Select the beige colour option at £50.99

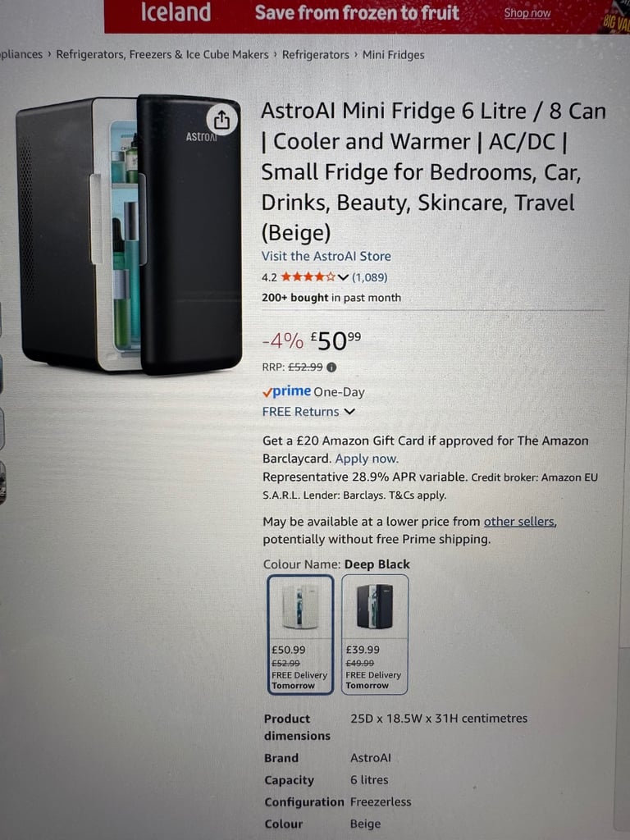tap(300, 634)
